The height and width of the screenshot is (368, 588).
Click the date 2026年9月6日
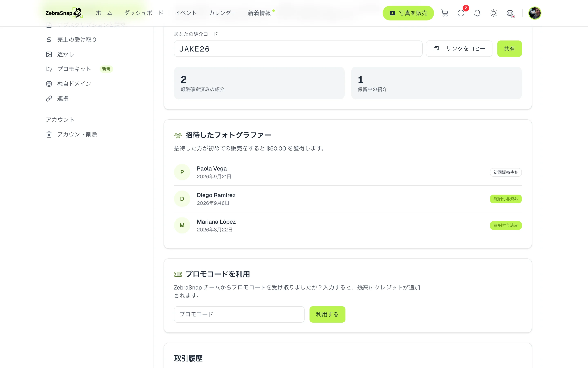pyautogui.click(x=213, y=203)
